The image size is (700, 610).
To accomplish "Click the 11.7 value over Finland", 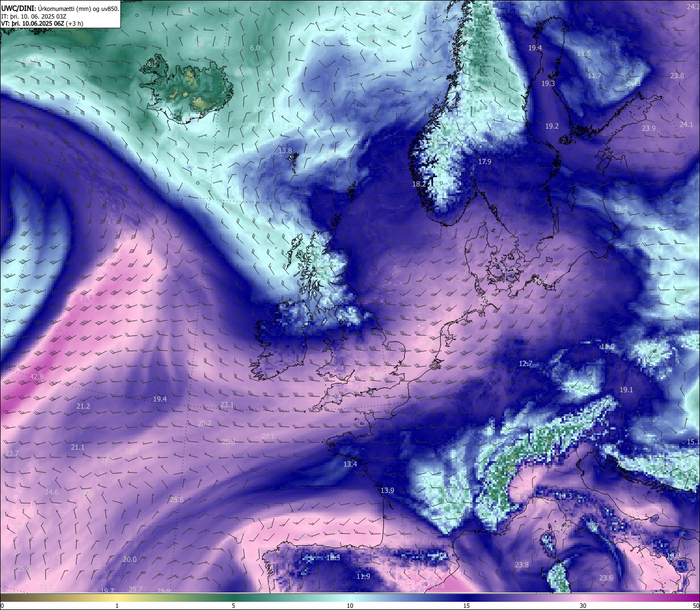I will point(594,75).
